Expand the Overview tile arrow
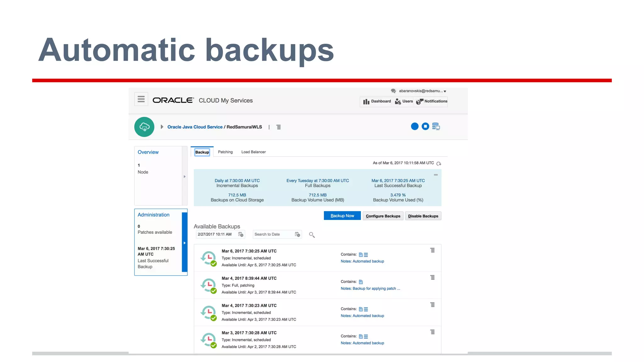The height and width of the screenshot is (362, 644). click(x=185, y=176)
